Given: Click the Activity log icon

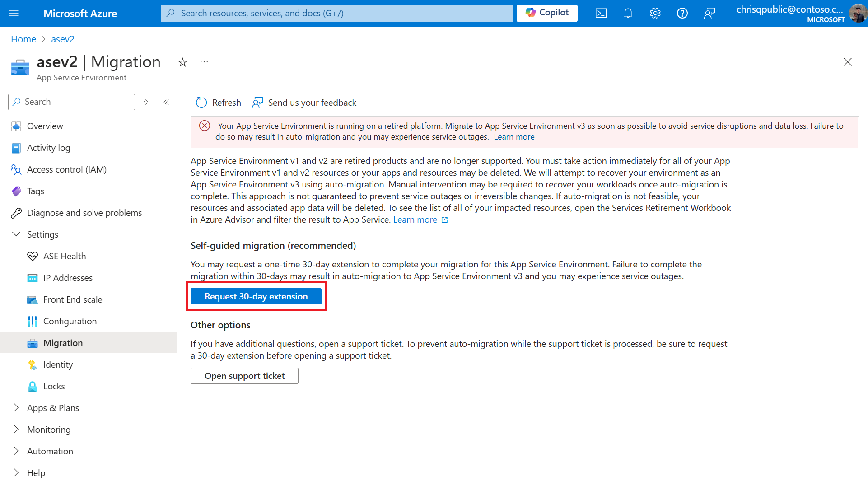Looking at the screenshot, I should pos(15,147).
